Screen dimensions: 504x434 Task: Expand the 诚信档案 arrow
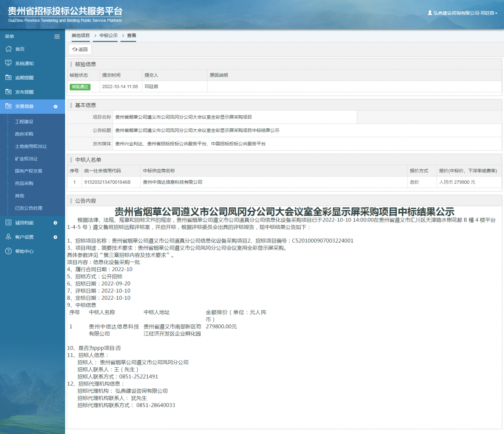point(55,223)
